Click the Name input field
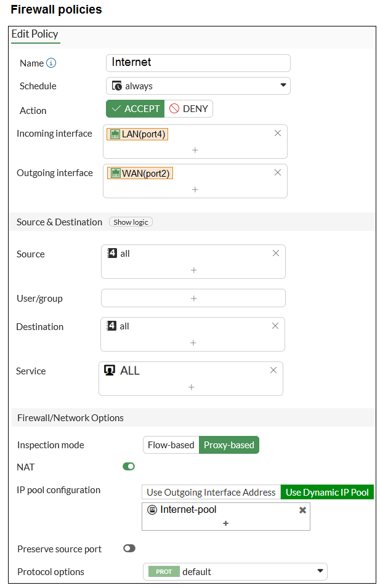This screenshot has height=588, width=380. pos(198,63)
